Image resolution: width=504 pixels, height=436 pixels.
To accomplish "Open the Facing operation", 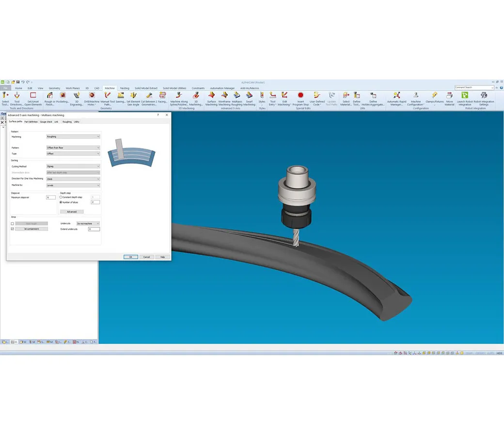I will 163,98.
